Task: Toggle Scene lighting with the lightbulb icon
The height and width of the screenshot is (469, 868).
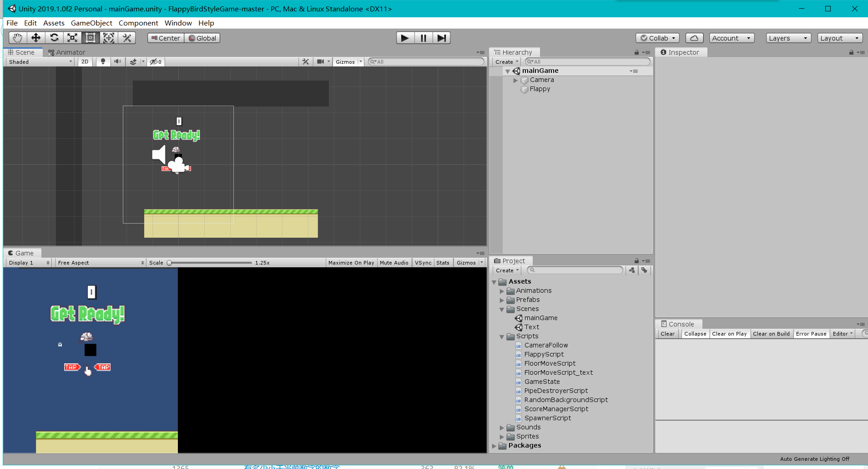Action: [103, 61]
